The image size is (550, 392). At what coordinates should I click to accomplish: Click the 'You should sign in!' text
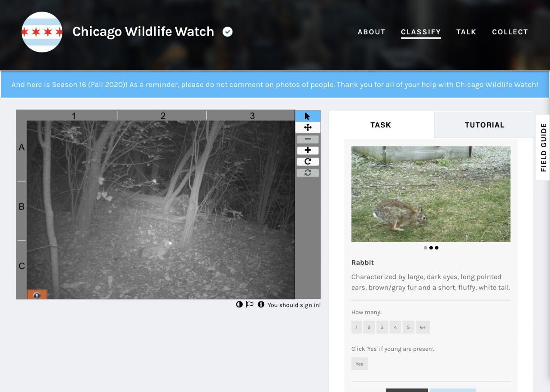(294, 305)
